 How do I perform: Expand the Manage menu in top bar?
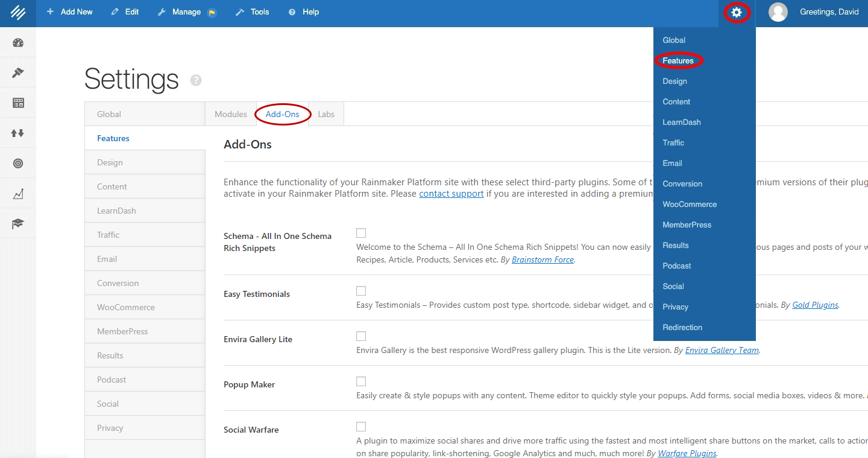[180, 12]
